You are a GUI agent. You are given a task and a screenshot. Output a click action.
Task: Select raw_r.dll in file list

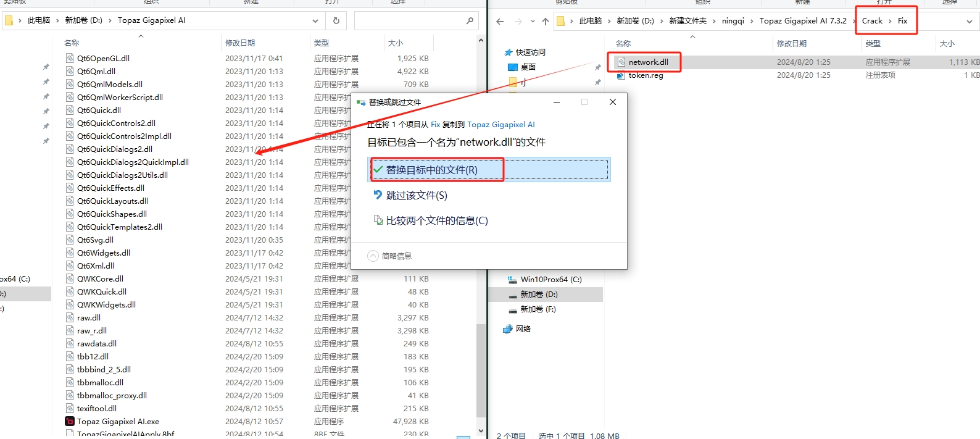point(92,330)
